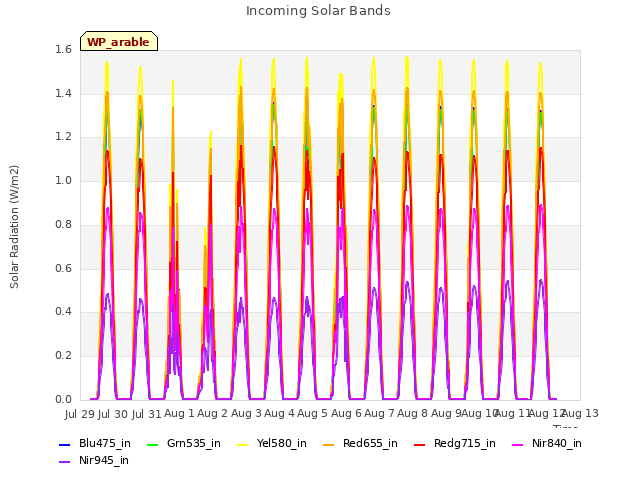Click the 0.6 y-axis tick label
This screenshot has height=480, width=640.
click(63, 268)
